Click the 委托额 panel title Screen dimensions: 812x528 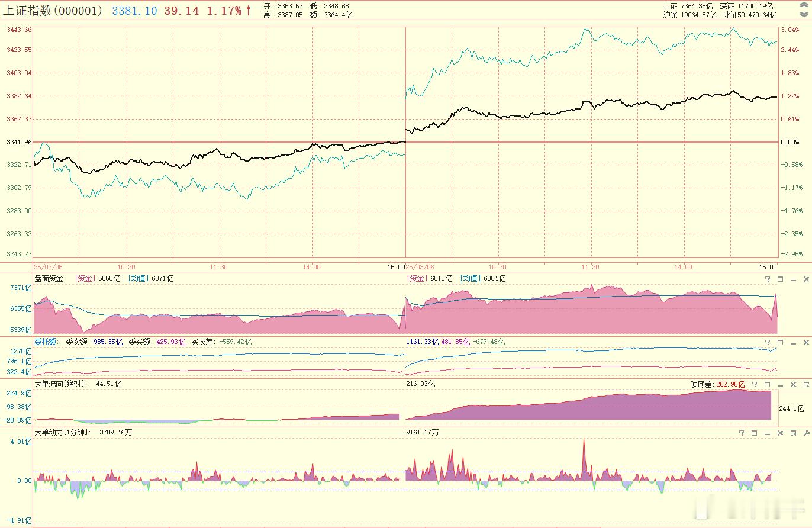46,342
